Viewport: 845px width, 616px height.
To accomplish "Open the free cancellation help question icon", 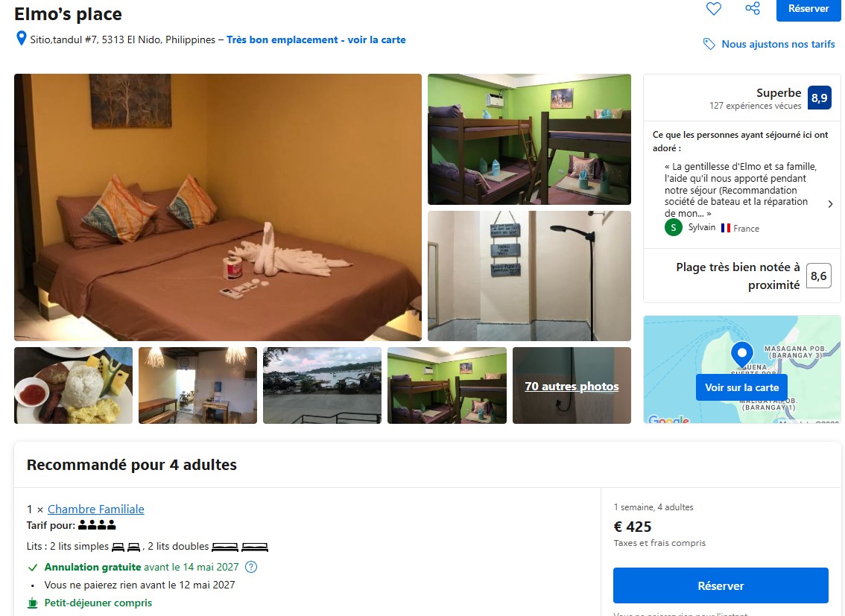I will pos(251,567).
